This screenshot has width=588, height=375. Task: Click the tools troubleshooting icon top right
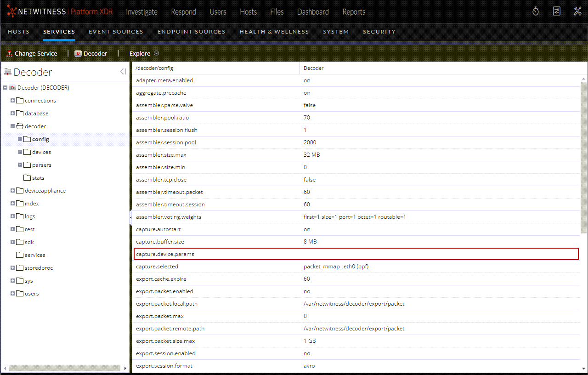[577, 11]
